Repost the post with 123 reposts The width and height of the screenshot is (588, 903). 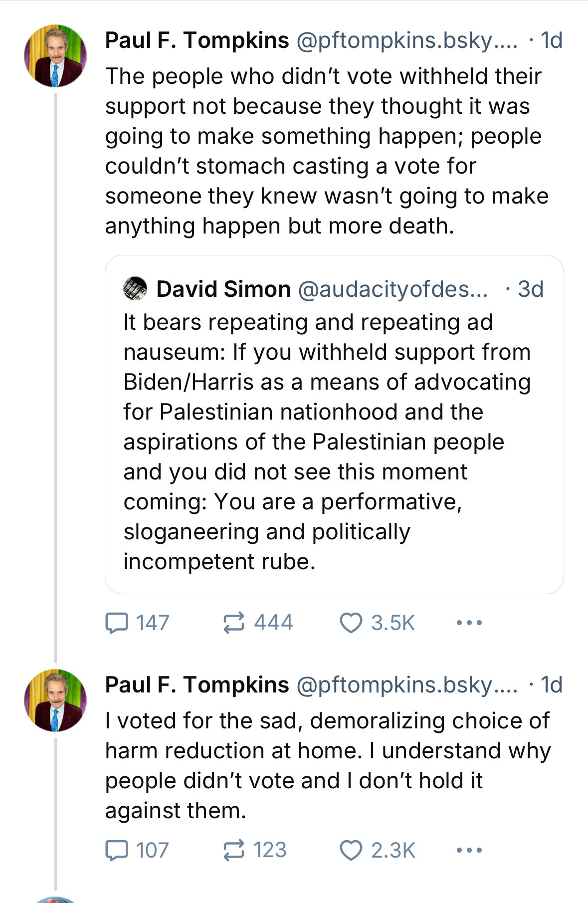point(233,850)
